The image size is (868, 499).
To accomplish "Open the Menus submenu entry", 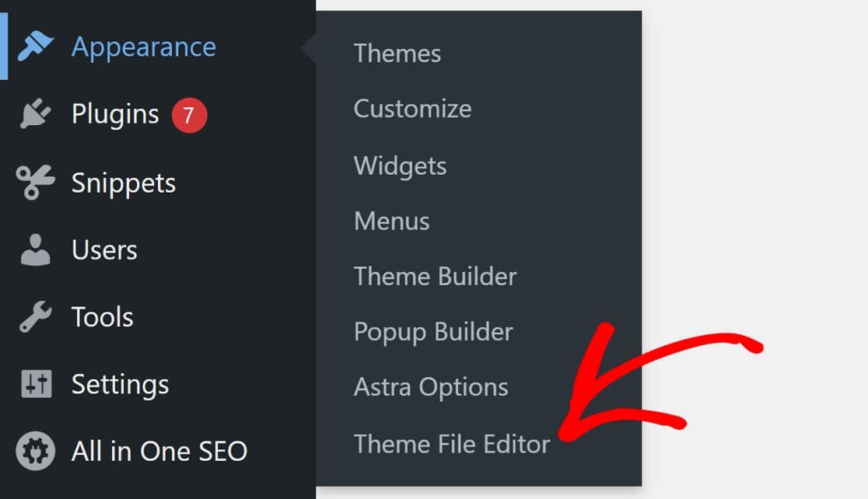I will pyautogui.click(x=391, y=222).
